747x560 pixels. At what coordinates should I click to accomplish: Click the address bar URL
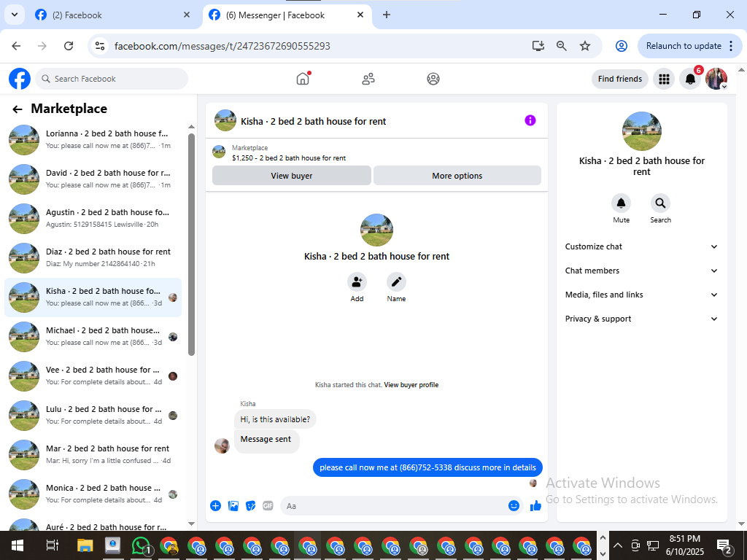click(222, 46)
